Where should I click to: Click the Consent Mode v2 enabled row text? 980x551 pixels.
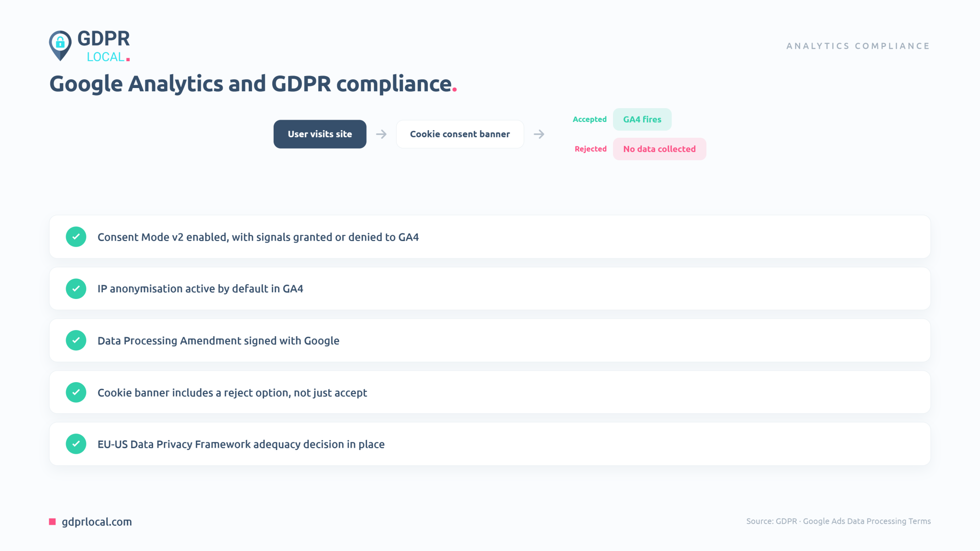point(258,237)
